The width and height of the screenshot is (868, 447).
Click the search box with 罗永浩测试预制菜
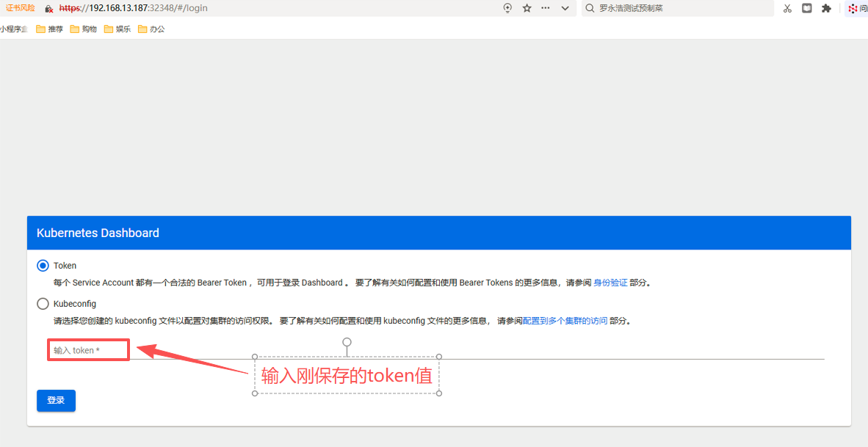pos(678,8)
